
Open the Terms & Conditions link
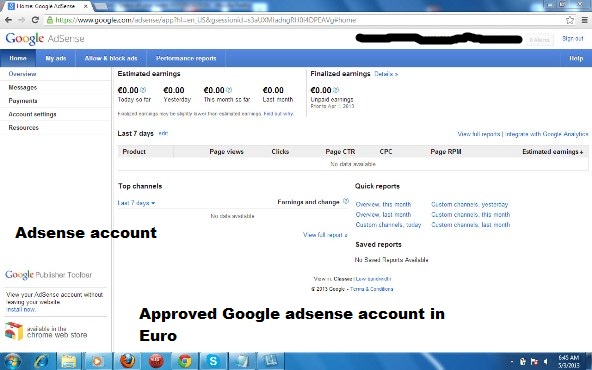(372, 289)
